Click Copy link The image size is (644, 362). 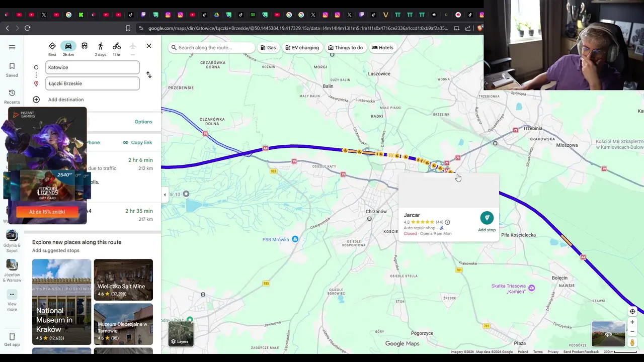(x=137, y=142)
